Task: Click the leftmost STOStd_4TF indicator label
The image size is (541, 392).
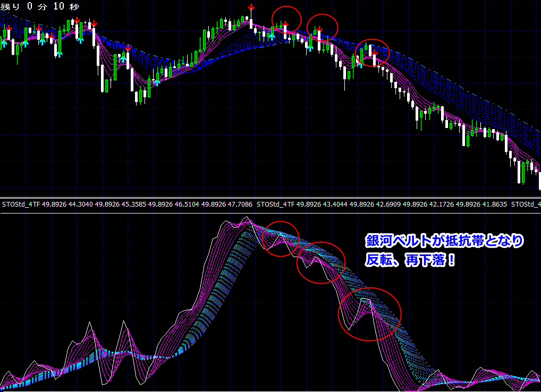Action: point(21,204)
